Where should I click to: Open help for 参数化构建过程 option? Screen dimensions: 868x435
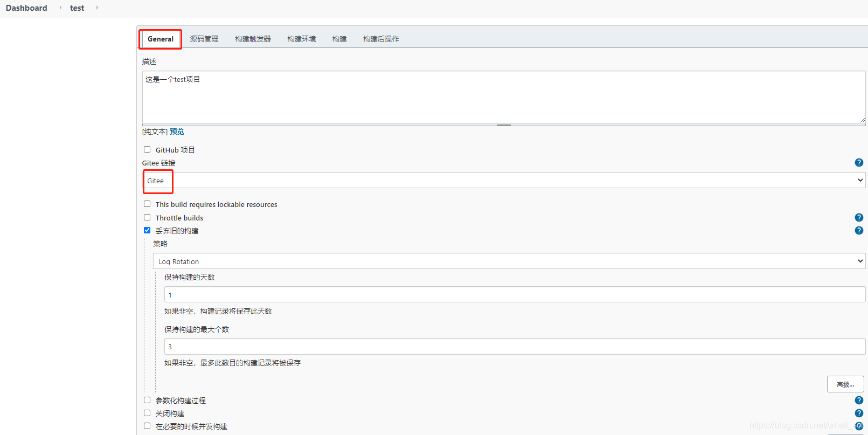[859, 401]
